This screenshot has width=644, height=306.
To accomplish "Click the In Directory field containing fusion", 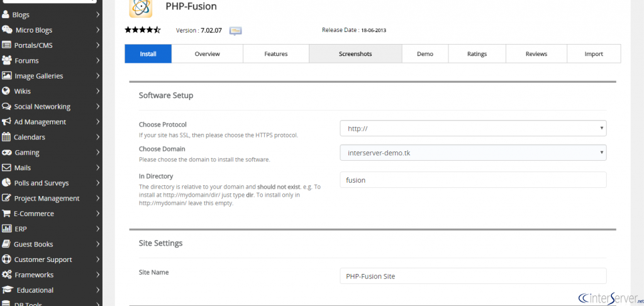I will click(x=473, y=180).
